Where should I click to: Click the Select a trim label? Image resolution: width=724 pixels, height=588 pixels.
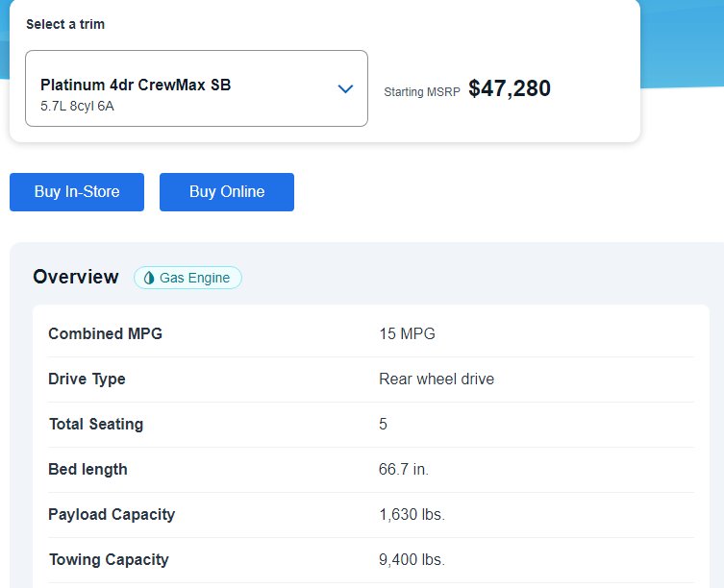point(65,24)
